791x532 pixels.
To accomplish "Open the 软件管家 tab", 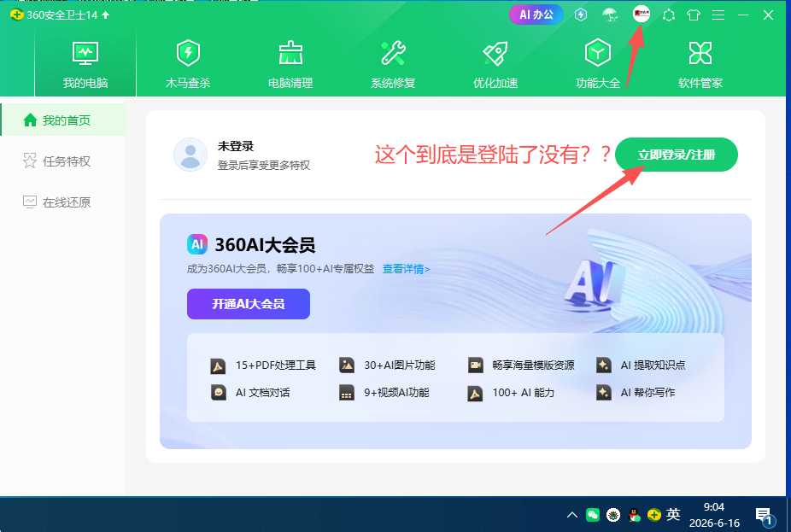I will 700,65.
